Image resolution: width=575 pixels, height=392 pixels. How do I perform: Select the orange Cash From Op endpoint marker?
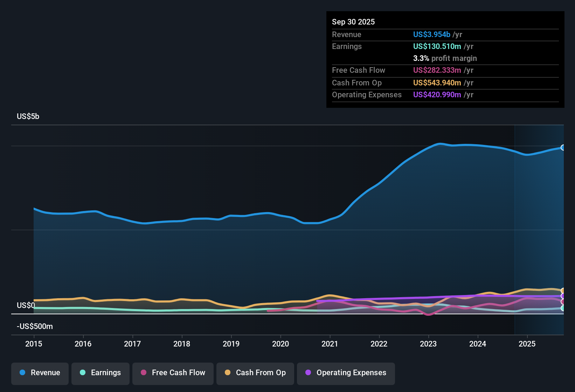coord(563,290)
